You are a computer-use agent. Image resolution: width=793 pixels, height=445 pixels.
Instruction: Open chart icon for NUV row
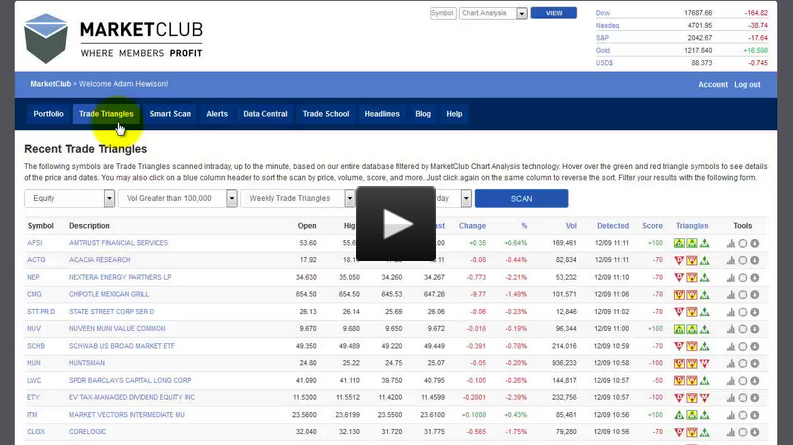[731, 329]
